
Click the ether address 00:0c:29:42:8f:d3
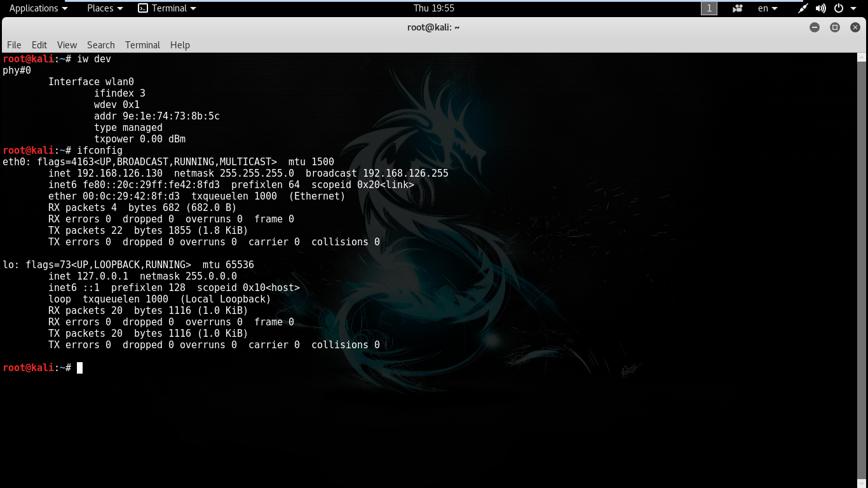[131, 196]
